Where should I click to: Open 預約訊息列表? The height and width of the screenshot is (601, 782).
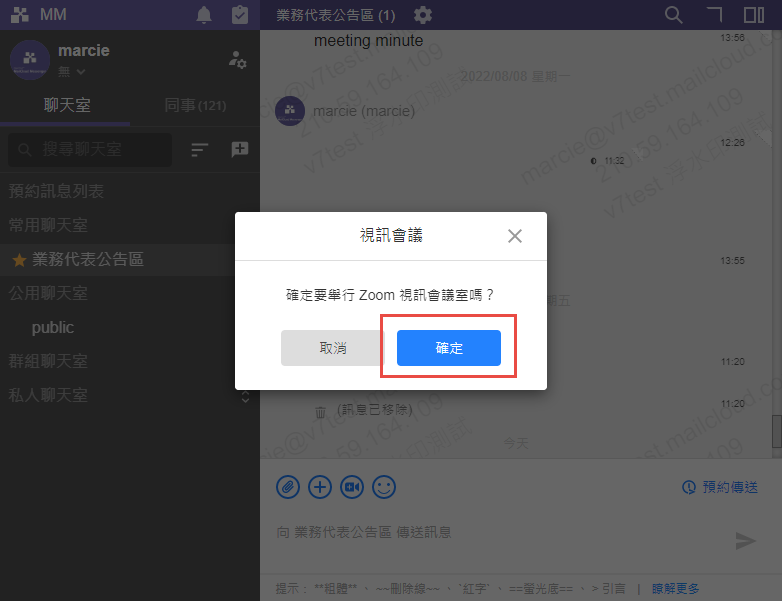pyautogui.click(x=56, y=191)
